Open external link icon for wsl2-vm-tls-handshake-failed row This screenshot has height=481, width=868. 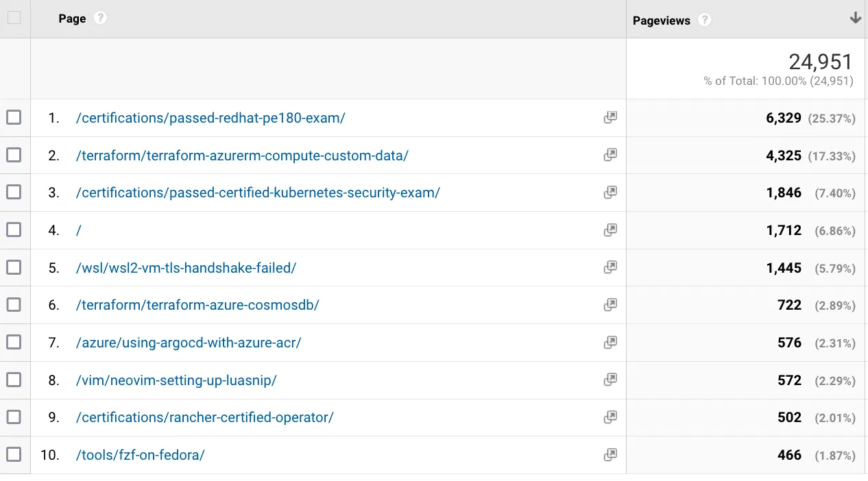point(610,267)
